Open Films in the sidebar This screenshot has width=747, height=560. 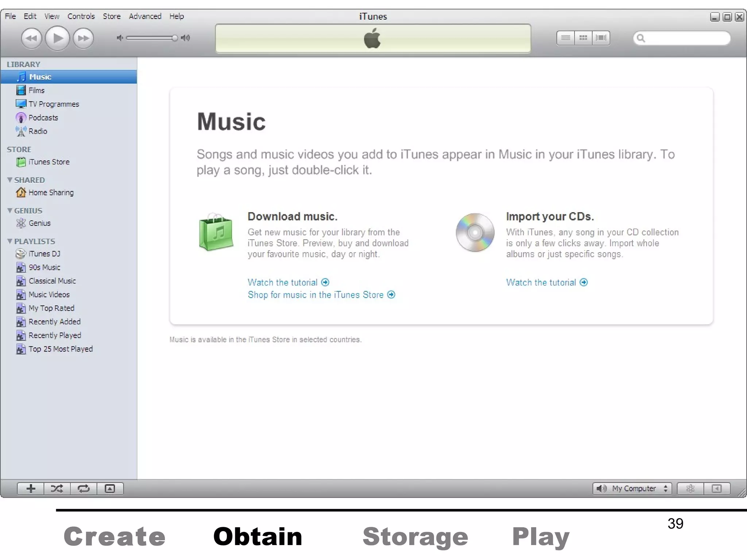(x=69, y=90)
